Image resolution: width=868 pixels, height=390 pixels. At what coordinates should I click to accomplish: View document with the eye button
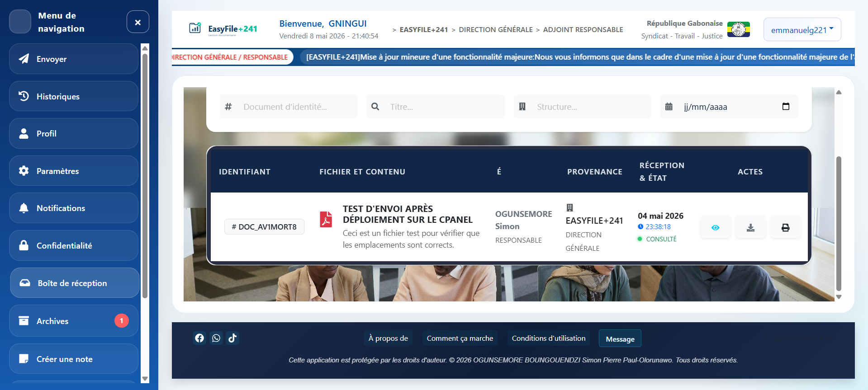(x=715, y=227)
